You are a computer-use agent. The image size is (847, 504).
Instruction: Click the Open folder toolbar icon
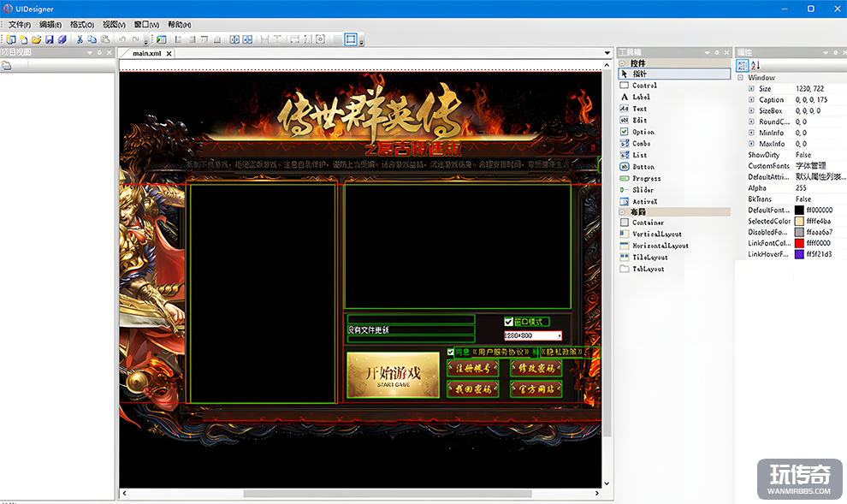pos(36,39)
